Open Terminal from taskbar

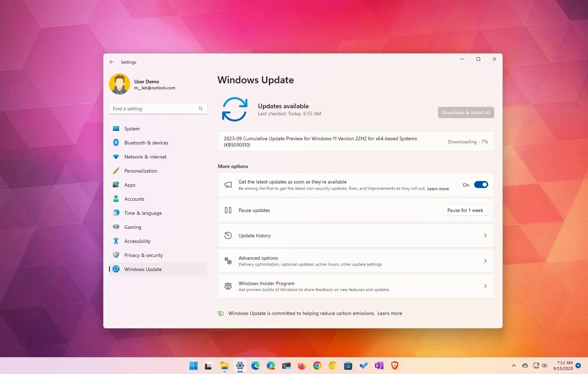click(x=286, y=366)
